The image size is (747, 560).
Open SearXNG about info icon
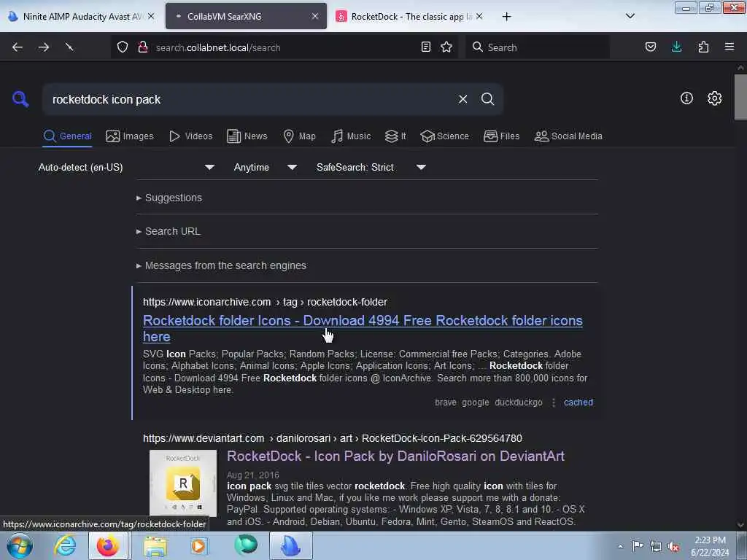(x=686, y=98)
